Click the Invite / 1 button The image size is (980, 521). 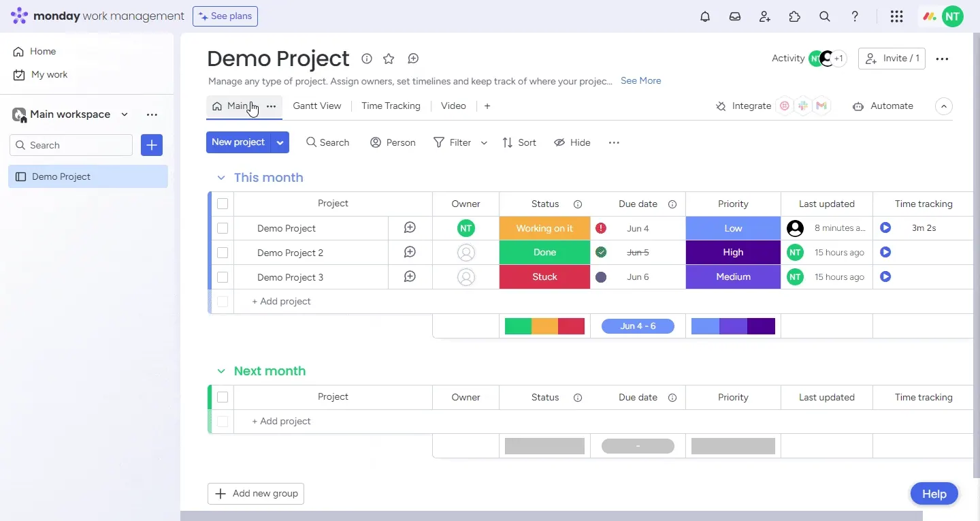point(892,59)
